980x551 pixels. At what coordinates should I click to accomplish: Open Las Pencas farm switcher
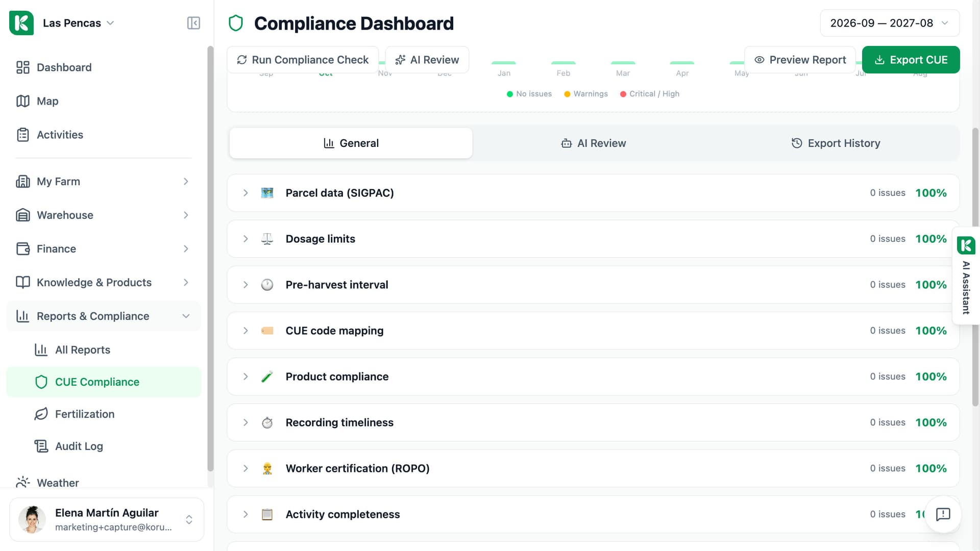78,23
